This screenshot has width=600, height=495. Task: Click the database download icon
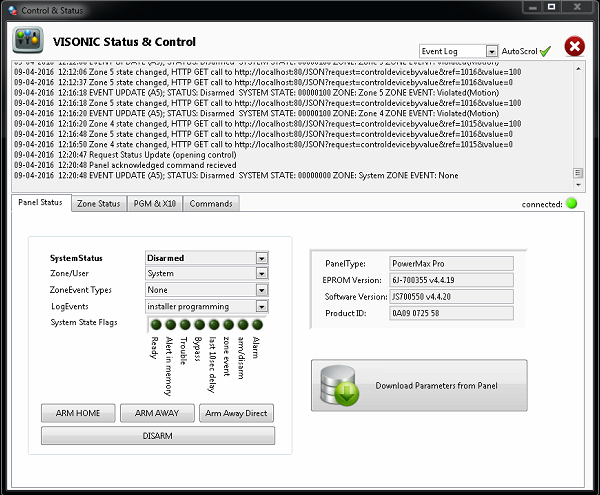[x=339, y=385]
